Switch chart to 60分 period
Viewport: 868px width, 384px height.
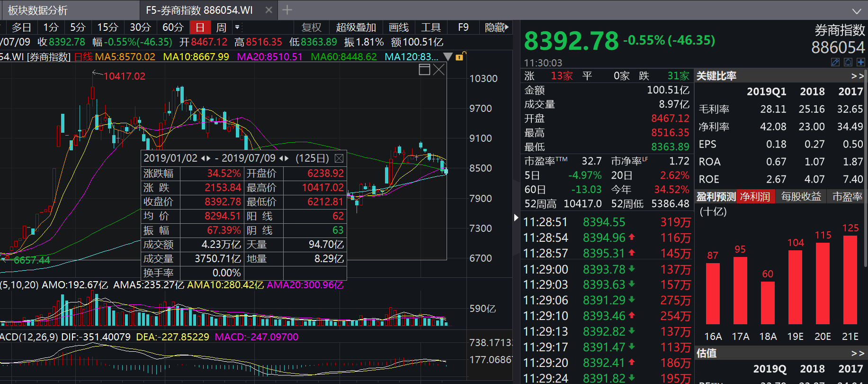pyautogui.click(x=172, y=27)
